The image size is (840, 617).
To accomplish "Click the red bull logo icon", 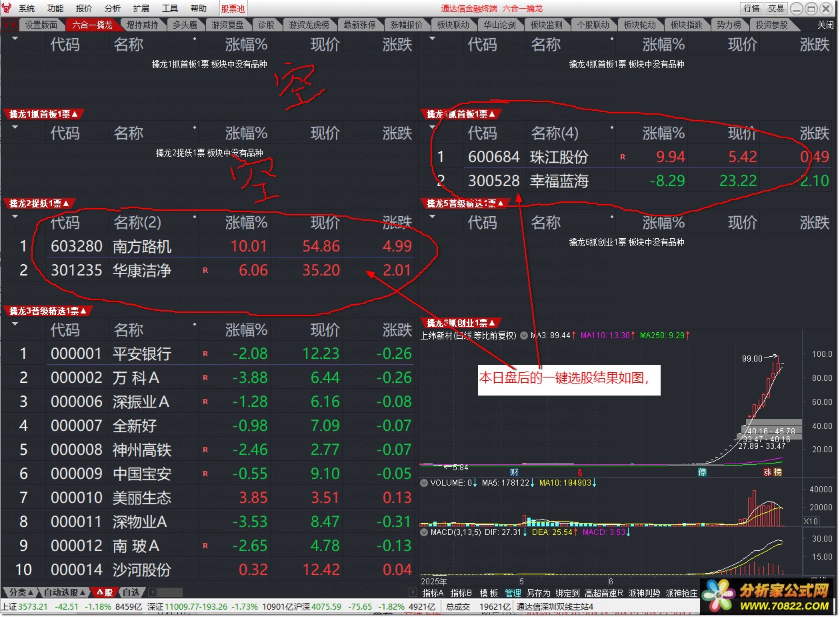I will coord(7,8).
